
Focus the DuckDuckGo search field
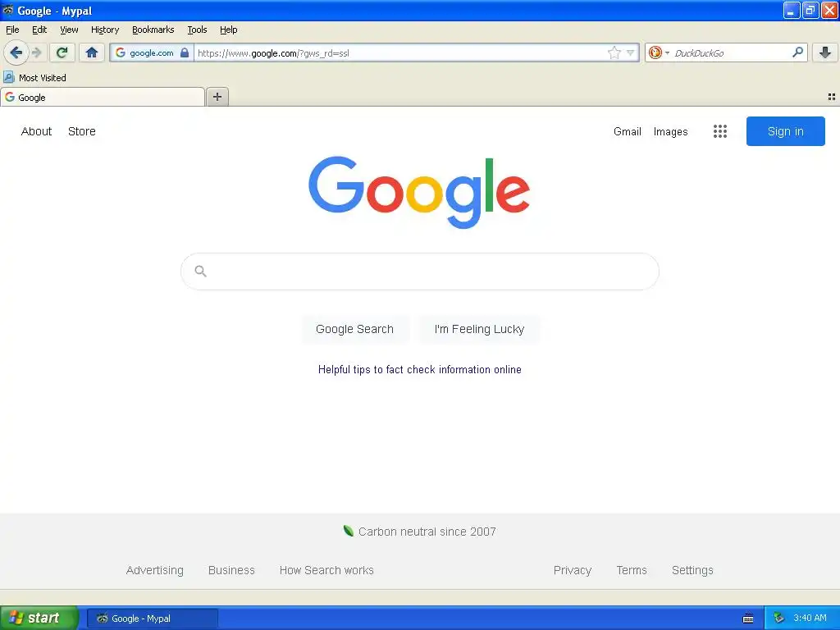coord(731,52)
